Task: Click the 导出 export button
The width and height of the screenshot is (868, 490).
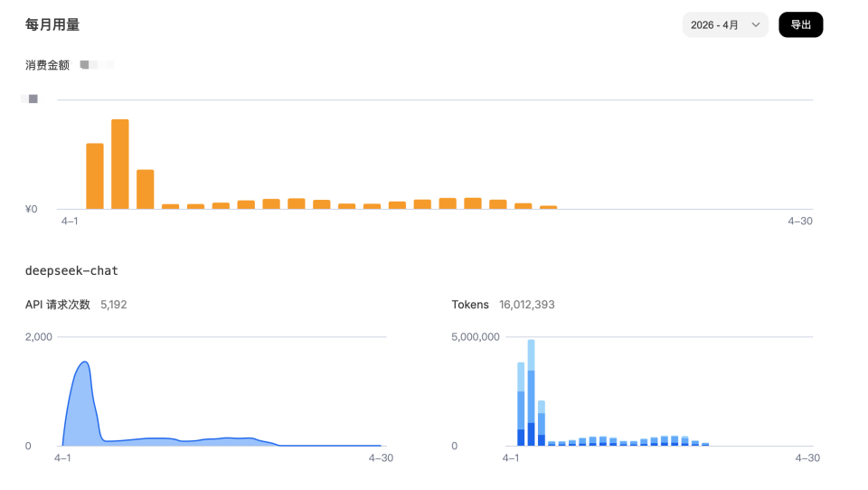Action: point(800,25)
